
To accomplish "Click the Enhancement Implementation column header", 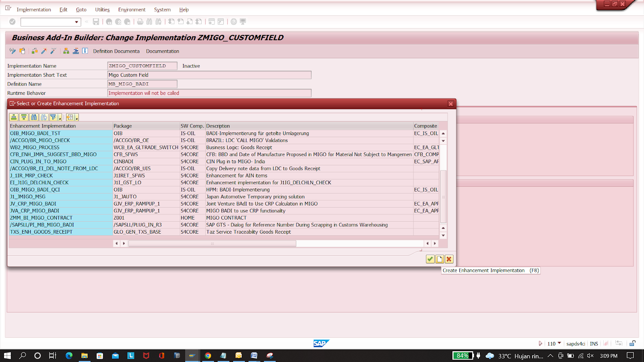I will 61,126.
